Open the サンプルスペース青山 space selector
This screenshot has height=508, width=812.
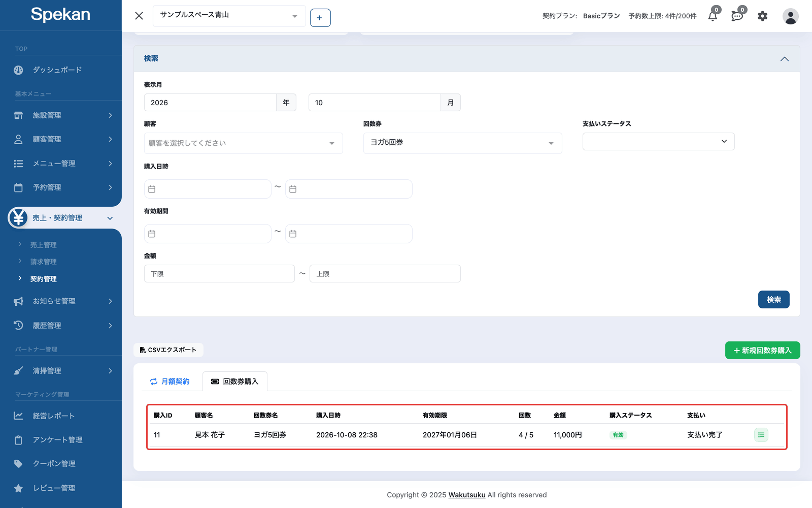pos(229,16)
